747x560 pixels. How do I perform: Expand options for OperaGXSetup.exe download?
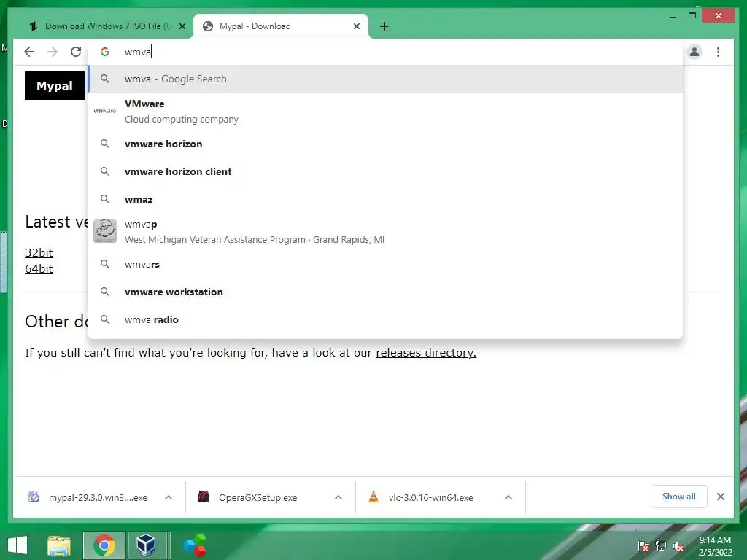(x=338, y=497)
